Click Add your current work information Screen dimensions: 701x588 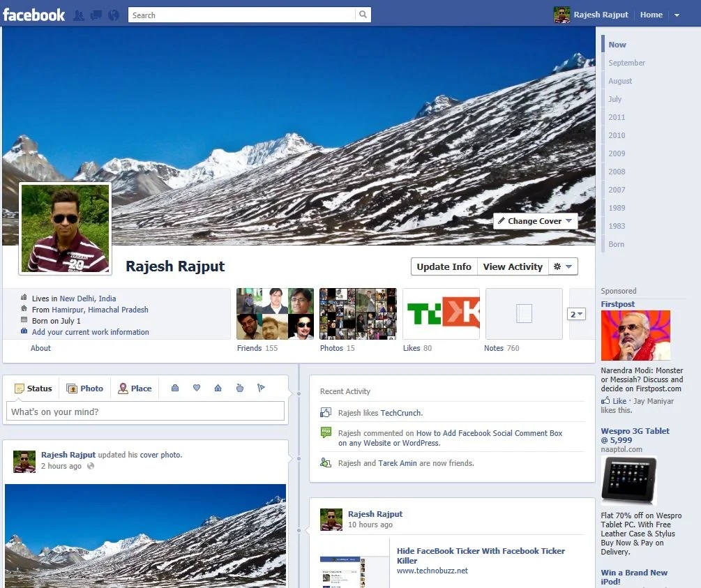coord(90,332)
